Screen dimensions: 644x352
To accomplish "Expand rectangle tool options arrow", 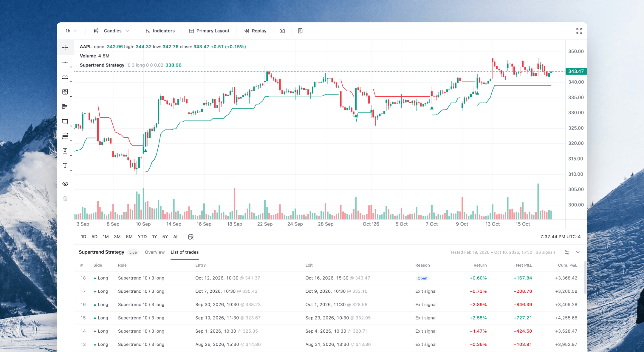I will point(71,126).
